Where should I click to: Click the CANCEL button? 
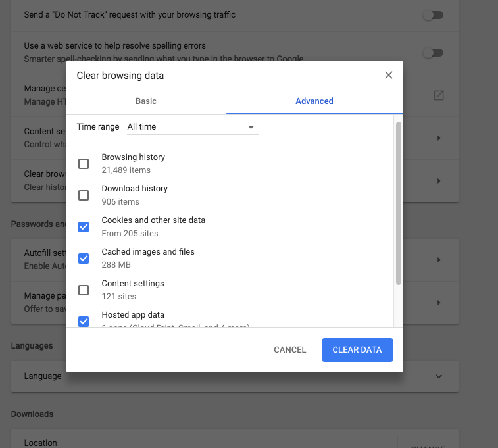(290, 350)
